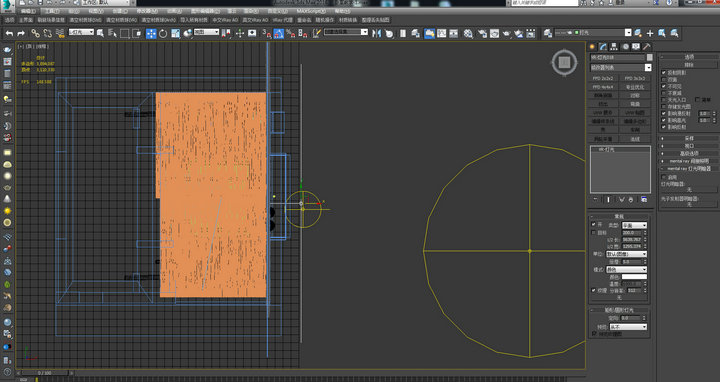Viewport: 720px width, 382px height.
Task: Toggle the Spinner Snap icon
Action: coord(303,33)
